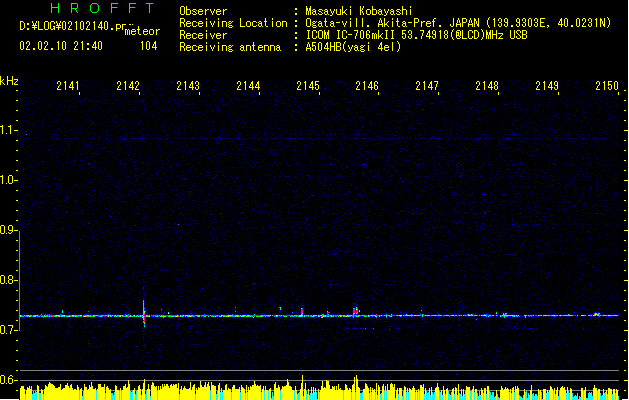Screen dimensions: 629x400
Task: Click the 'meteor' label
Action: click(142, 31)
